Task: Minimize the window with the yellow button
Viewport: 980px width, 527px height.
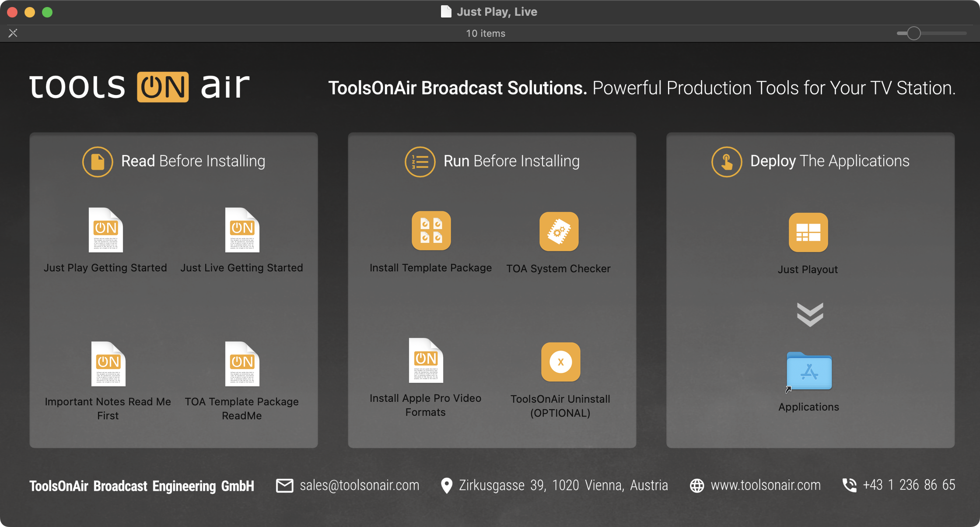Action: 30,12
